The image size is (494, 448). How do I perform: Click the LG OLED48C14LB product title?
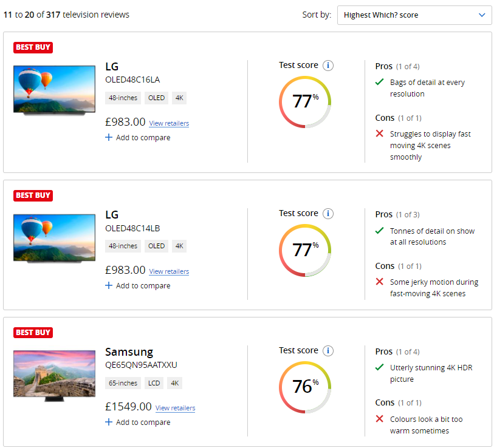[112, 215]
